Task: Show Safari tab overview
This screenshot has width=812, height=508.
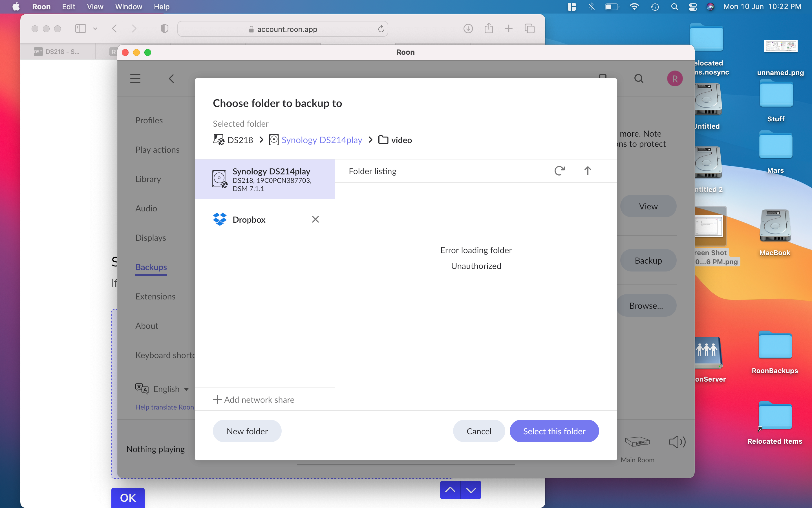Action: pos(529,29)
